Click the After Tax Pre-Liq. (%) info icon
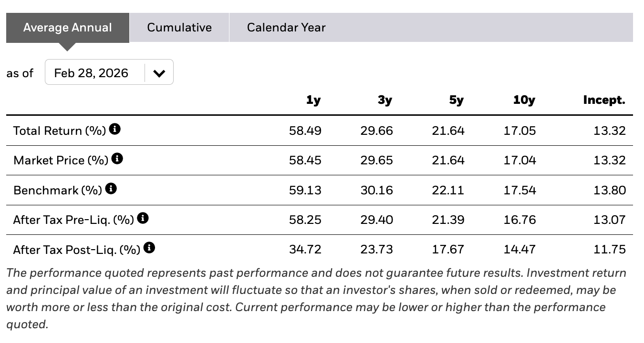The width and height of the screenshot is (644, 343). 143,218
